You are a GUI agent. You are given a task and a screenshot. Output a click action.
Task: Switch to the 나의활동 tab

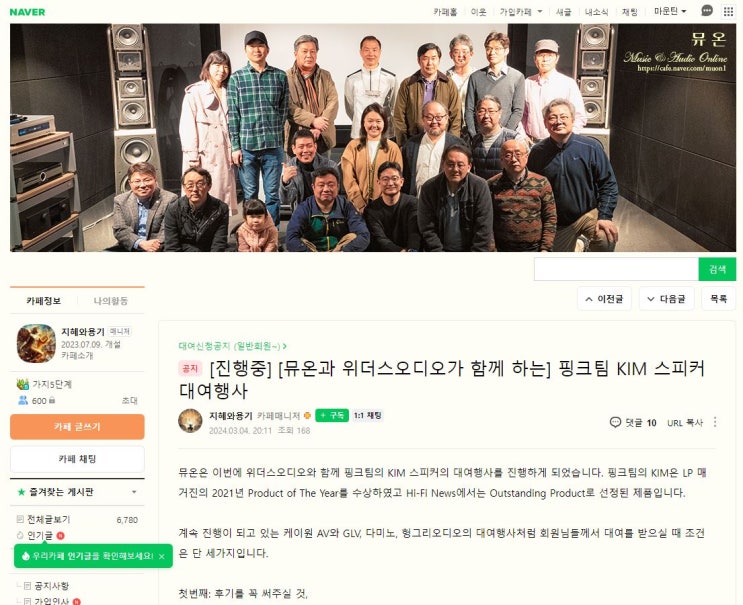click(x=111, y=301)
